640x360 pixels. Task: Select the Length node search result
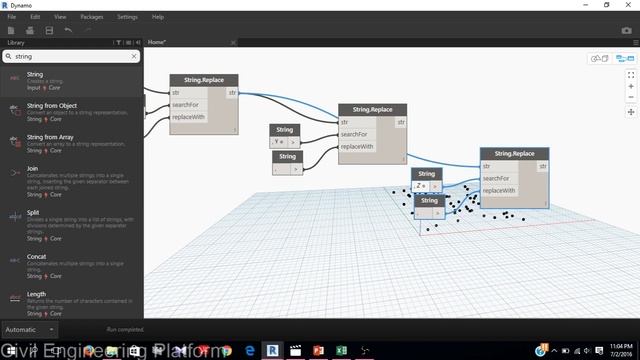[x=71, y=304]
